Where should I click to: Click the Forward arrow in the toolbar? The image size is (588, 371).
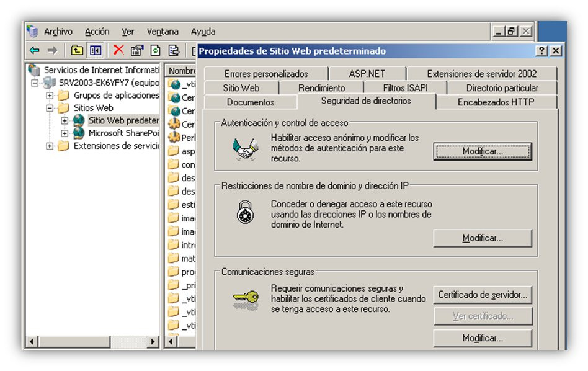tap(53, 50)
